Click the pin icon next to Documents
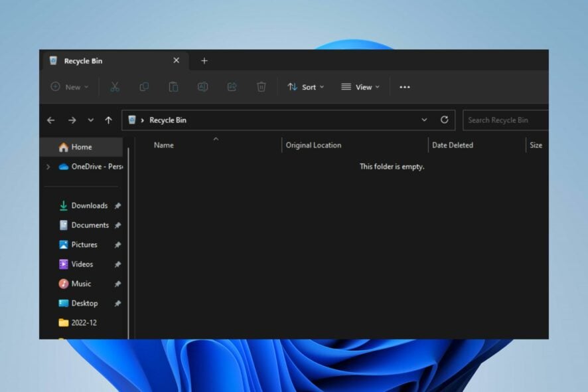This screenshot has height=392, width=588. [x=117, y=225]
